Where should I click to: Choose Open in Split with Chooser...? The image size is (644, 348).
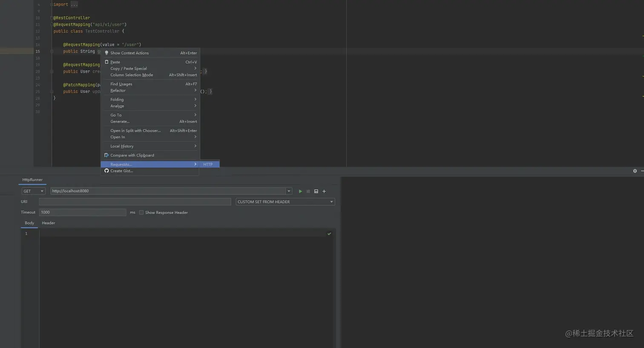150,131
